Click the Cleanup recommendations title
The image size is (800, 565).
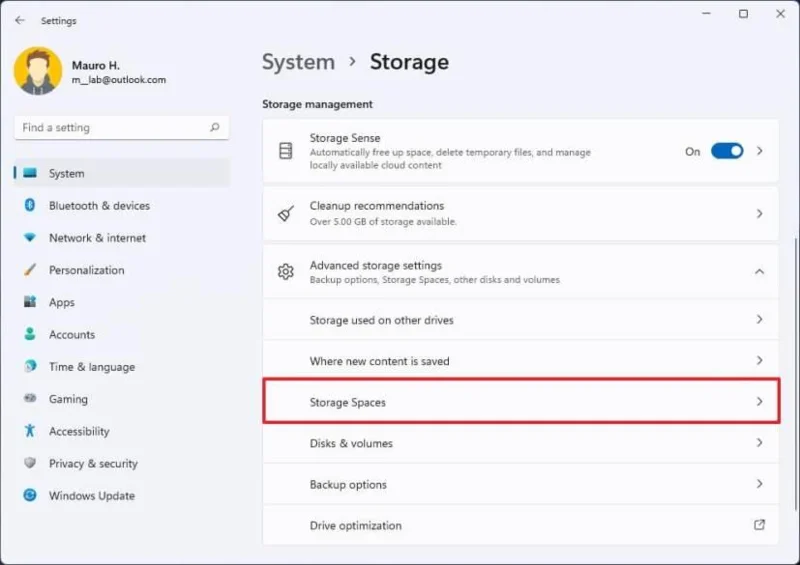click(377, 206)
